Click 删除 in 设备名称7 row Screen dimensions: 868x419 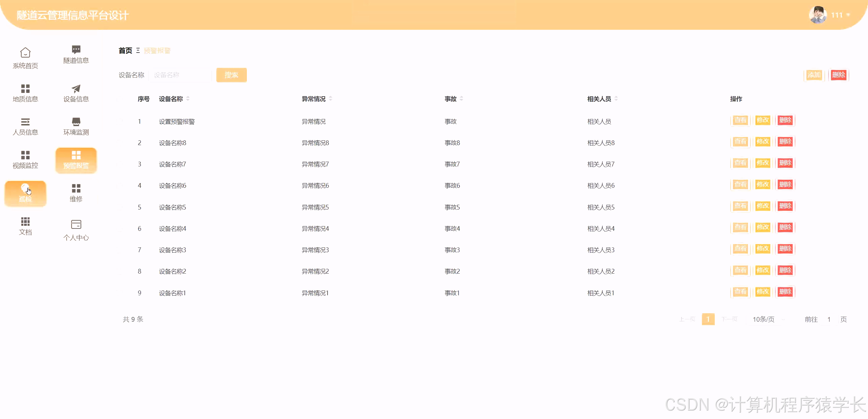coord(785,163)
